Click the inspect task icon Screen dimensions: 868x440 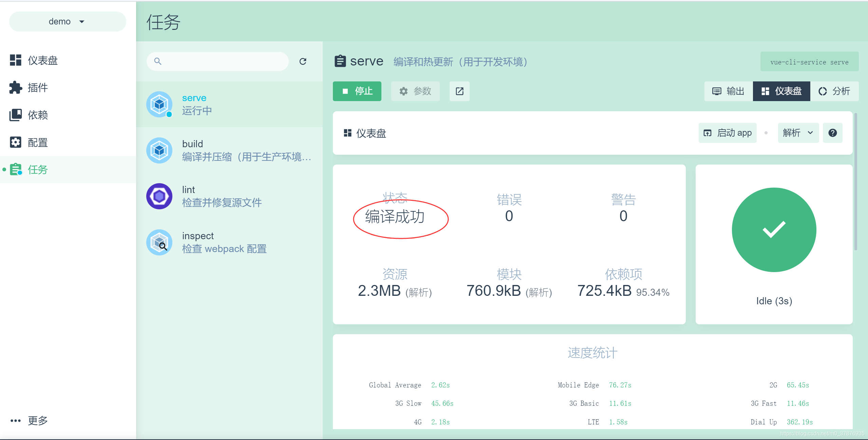coord(159,242)
